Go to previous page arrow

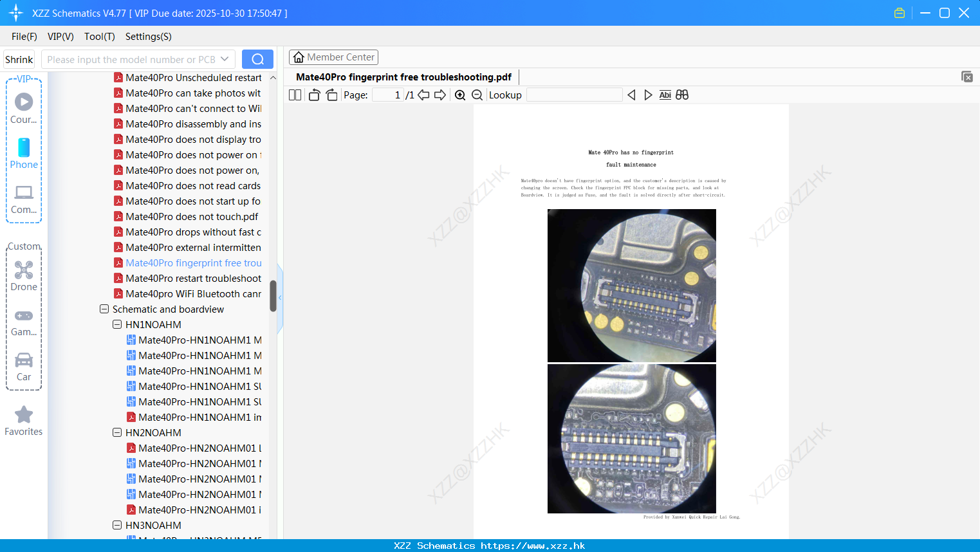(x=423, y=95)
